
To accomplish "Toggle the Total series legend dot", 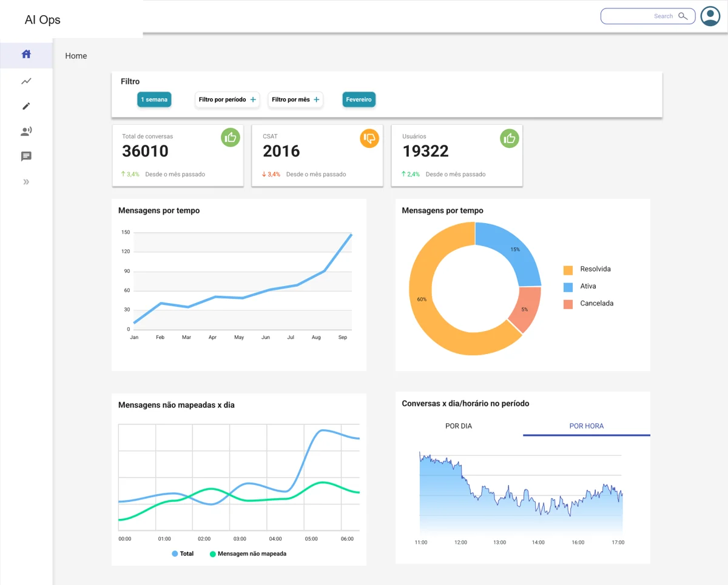I will click(175, 553).
